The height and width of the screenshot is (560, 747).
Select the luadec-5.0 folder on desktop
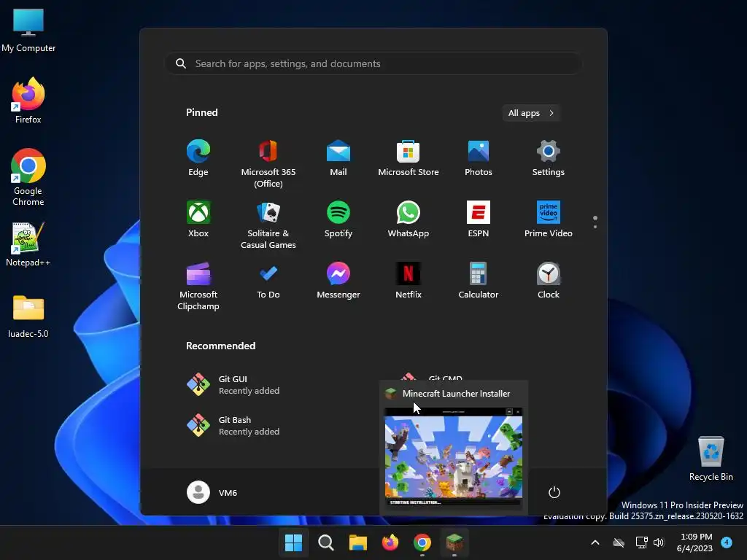click(28, 316)
